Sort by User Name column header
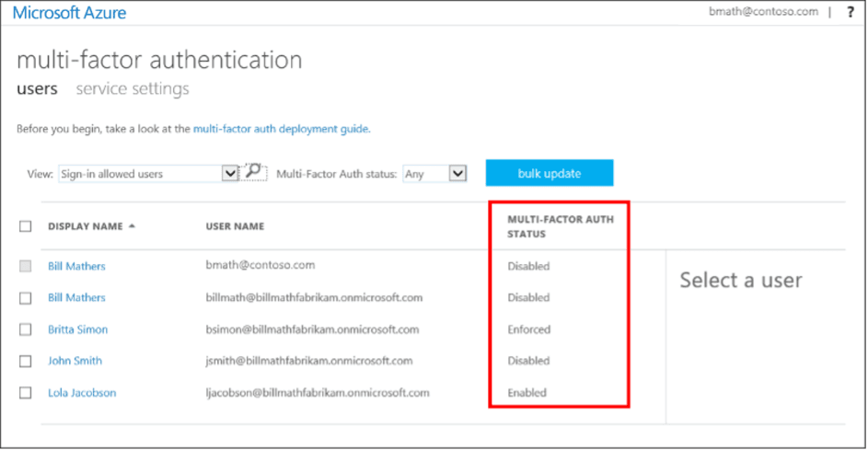The image size is (868, 450). click(x=235, y=226)
